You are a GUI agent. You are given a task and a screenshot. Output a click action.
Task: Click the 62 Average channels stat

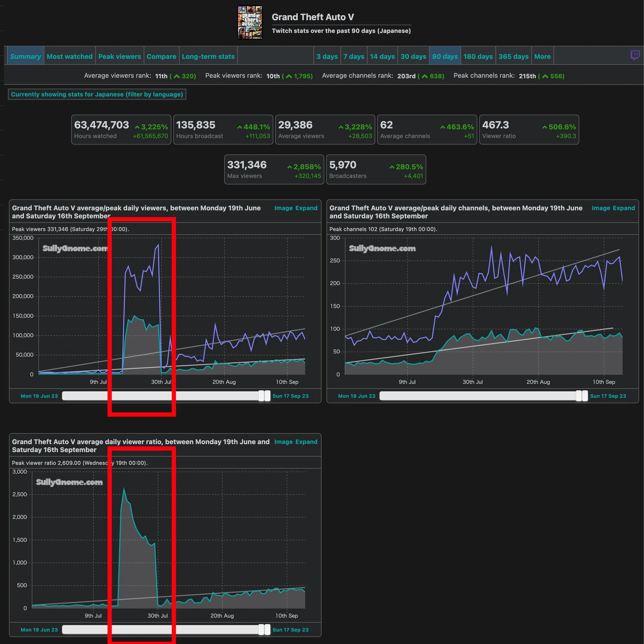click(427, 130)
